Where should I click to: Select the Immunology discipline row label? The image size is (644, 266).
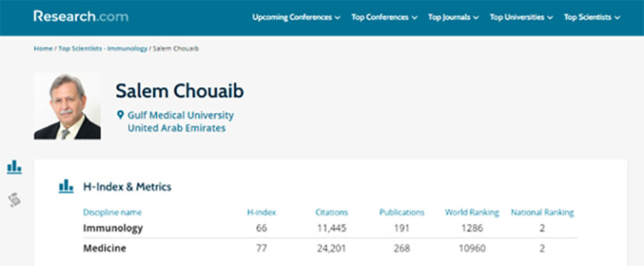click(x=113, y=228)
